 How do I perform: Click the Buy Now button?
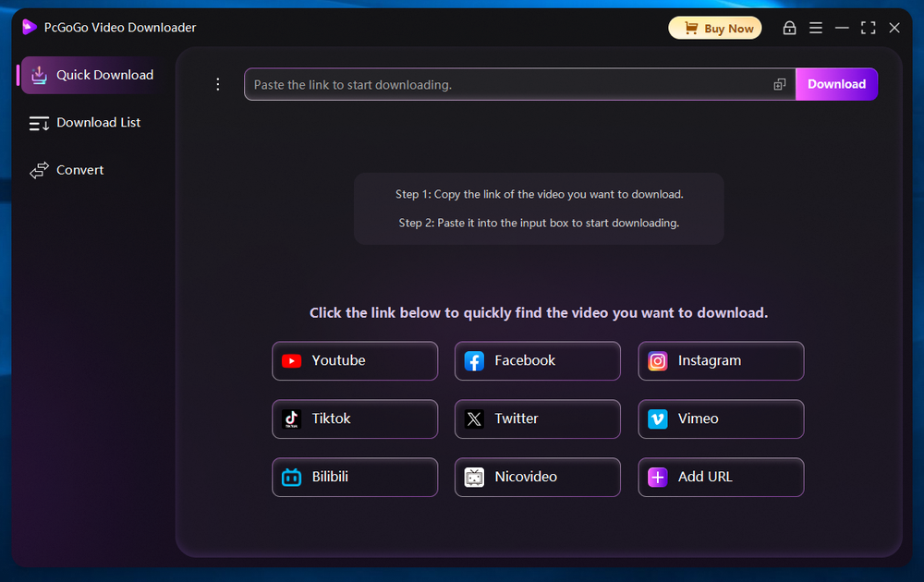715,29
